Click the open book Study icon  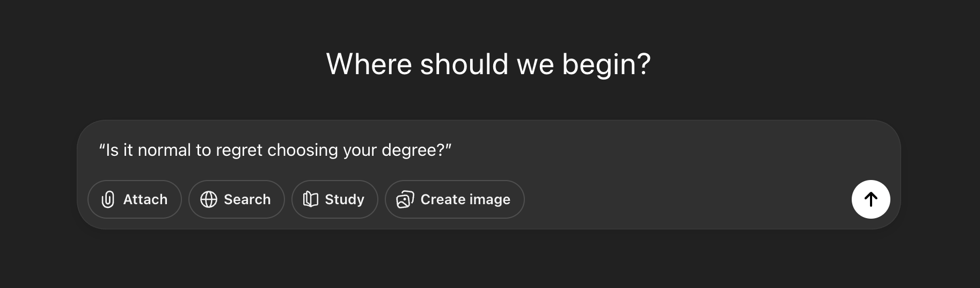coord(311,199)
